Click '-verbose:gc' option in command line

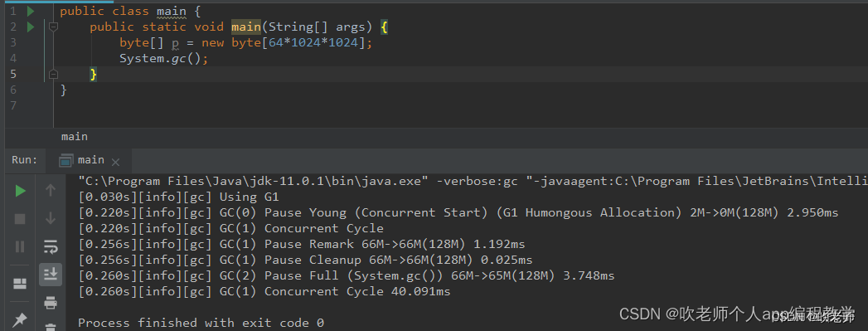point(478,181)
